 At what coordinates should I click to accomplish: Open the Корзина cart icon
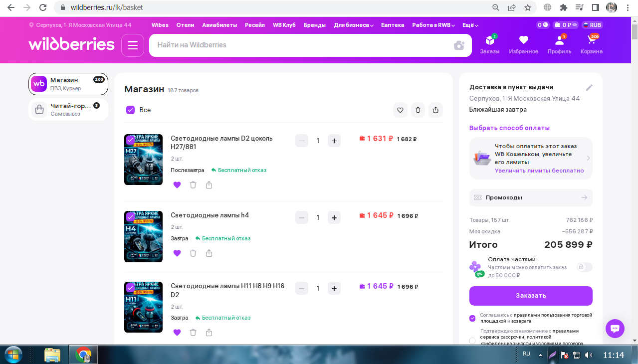592,44
